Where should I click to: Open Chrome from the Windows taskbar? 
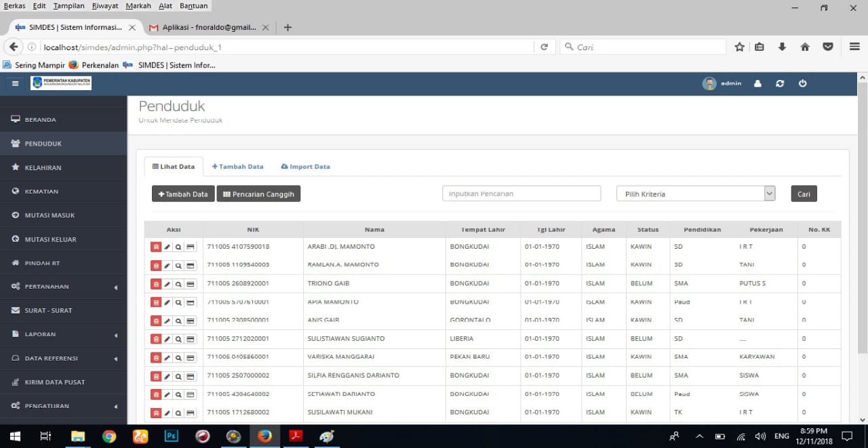pyautogui.click(x=109, y=436)
